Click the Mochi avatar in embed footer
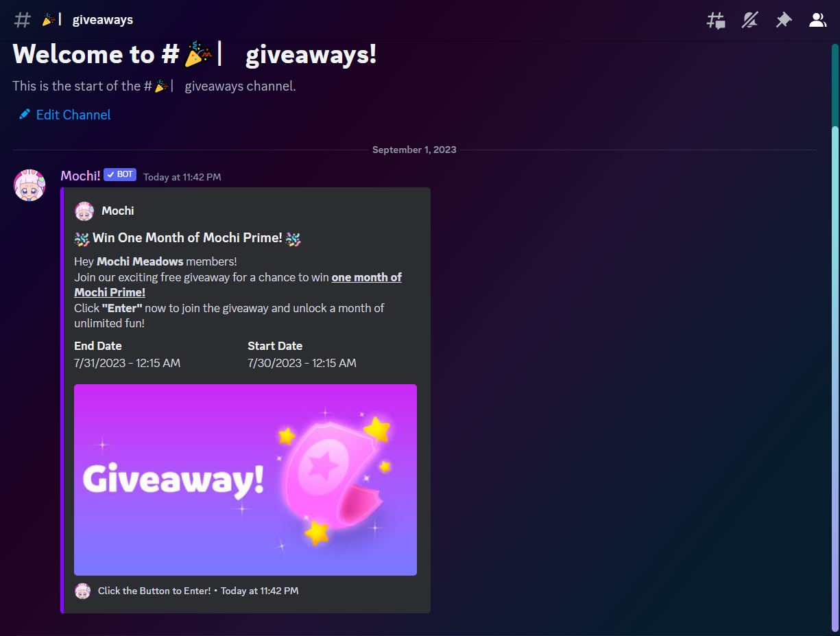 pyautogui.click(x=82, y=591)
